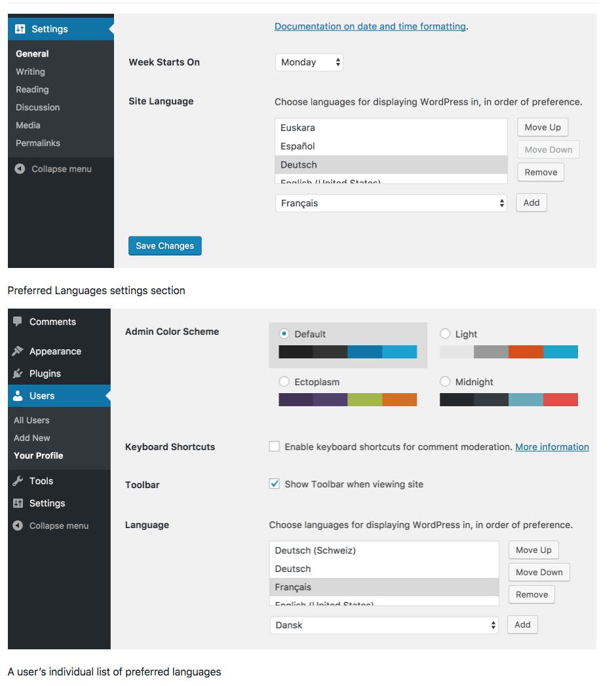Open General settings page
Screen dimensions: 616x686
click(x=32, y=54)
